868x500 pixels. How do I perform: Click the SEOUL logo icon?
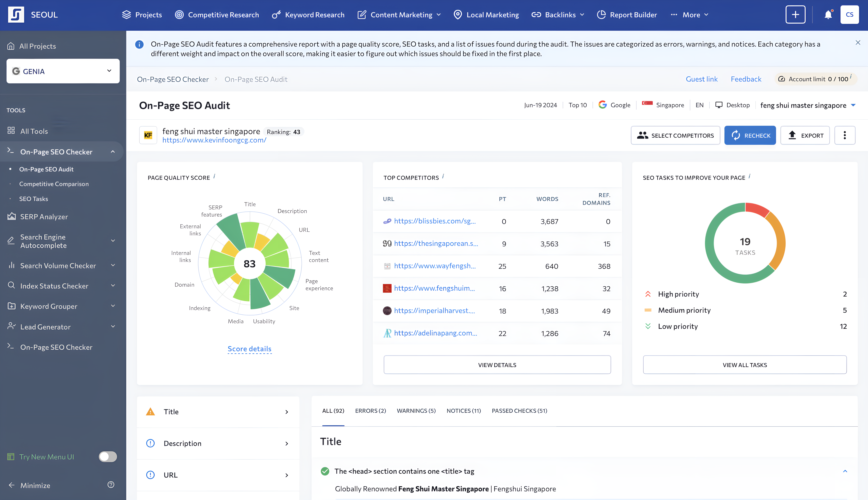click(16, 15)
